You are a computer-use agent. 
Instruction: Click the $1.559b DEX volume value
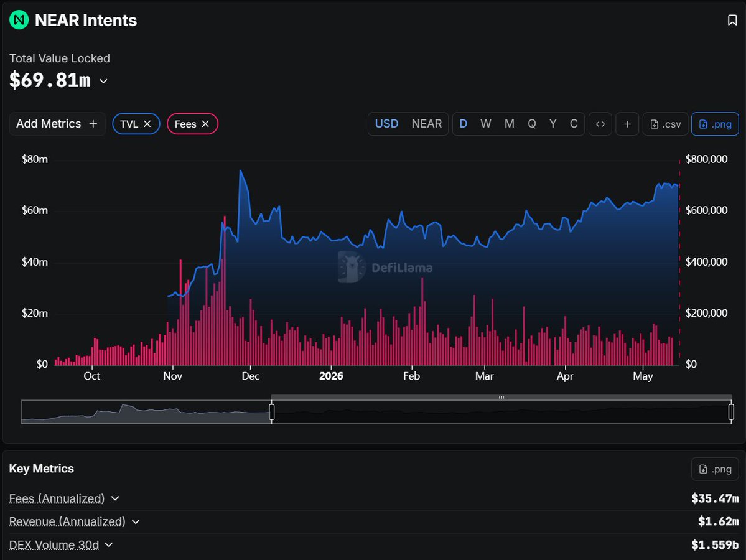pos(715,545)
